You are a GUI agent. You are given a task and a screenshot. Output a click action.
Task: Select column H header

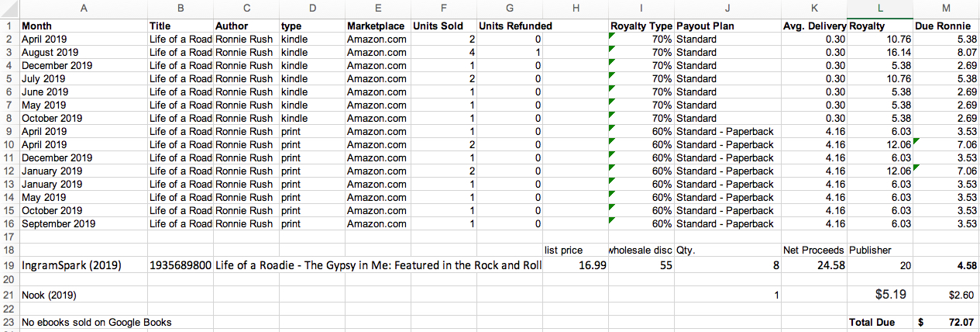pos(576,9)
